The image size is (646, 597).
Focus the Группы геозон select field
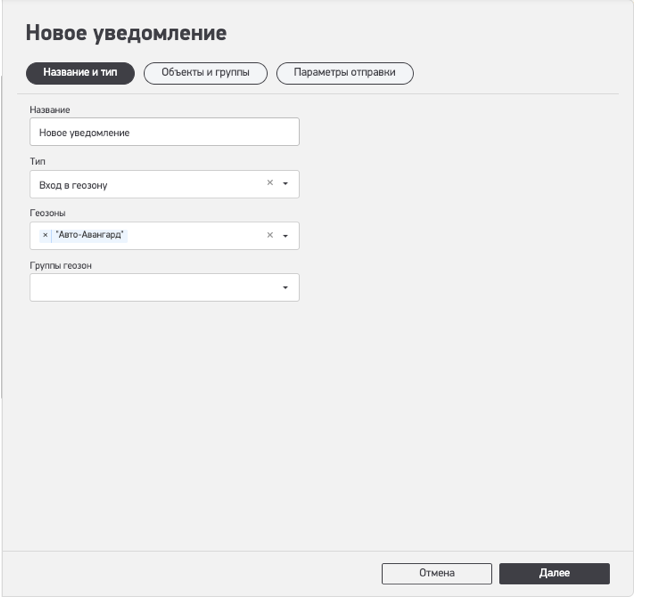pos(150,288)
